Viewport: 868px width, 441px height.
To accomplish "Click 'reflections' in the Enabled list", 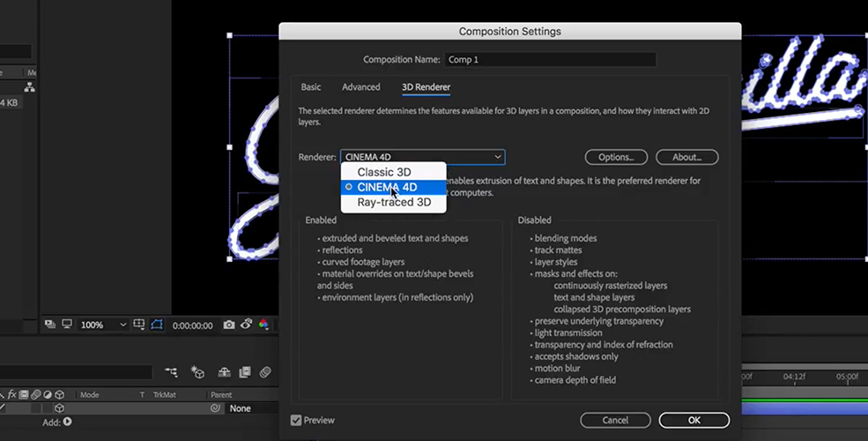I will point(342,250).
